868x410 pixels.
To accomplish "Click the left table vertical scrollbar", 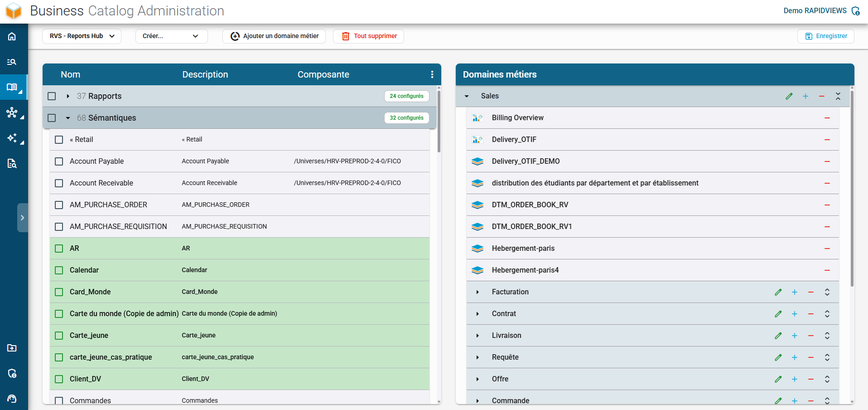I will (439, 122).
